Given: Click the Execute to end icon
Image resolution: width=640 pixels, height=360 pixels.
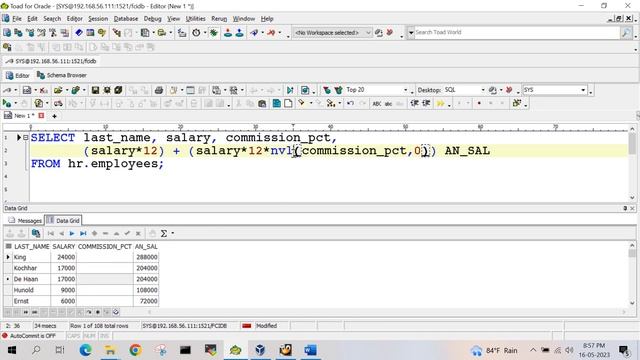Looking at the screenshot, I should point(290,90).
